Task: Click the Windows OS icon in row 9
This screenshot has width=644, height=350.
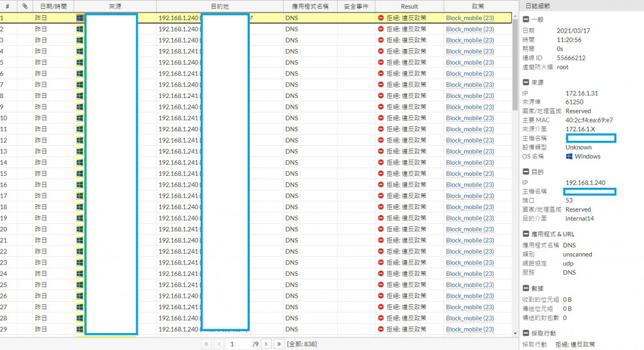Action: tap(80, 107)
